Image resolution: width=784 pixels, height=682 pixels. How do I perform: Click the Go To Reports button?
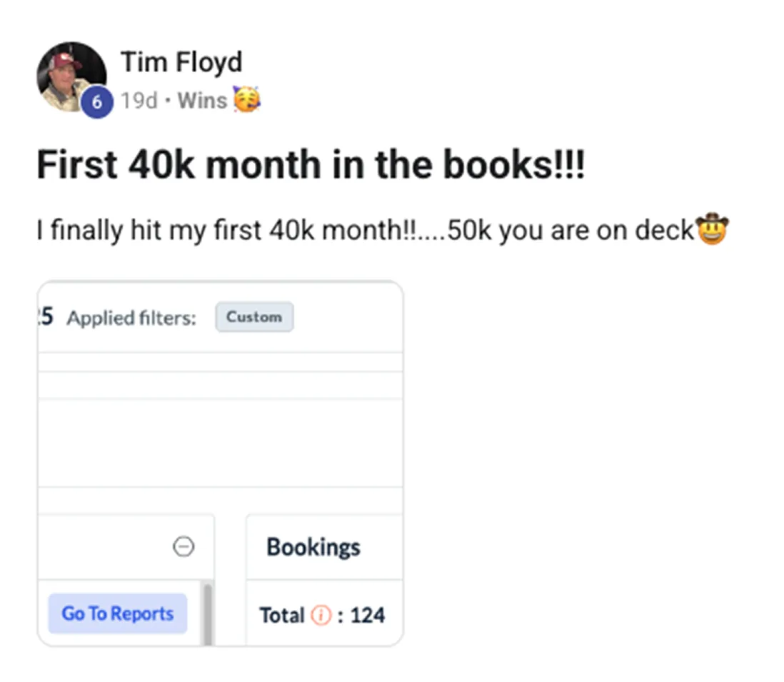[x=118, y=613]
